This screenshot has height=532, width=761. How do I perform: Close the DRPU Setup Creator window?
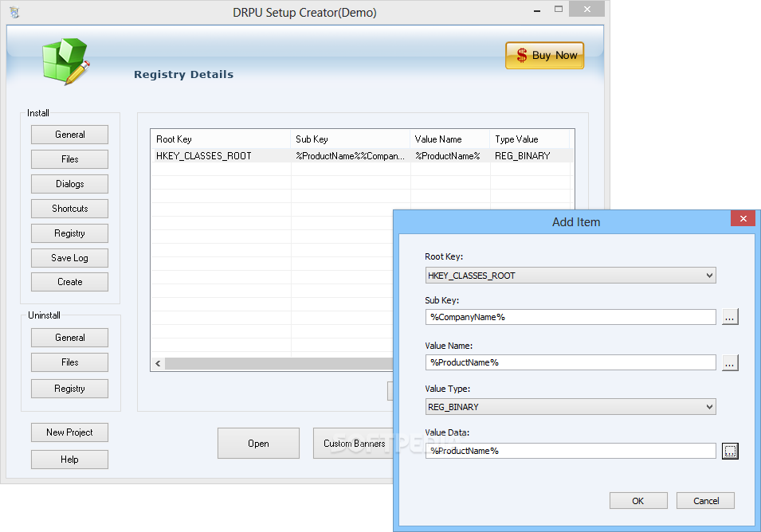click(586, 10)
